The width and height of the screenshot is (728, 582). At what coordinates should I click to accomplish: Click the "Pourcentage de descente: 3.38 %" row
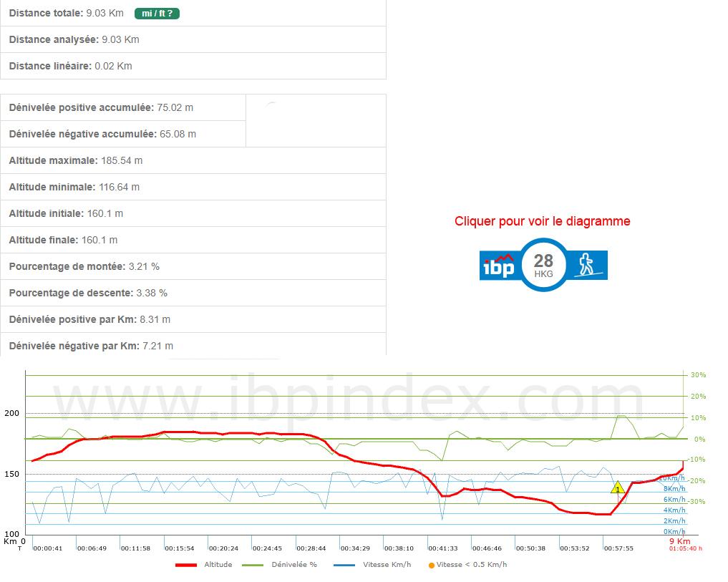[x=193, y=293]
